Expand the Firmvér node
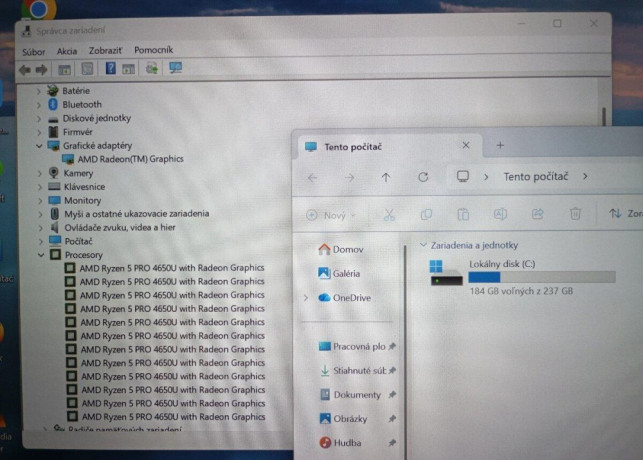The width and height of the screenshot is (643, 460). point(39,132)
